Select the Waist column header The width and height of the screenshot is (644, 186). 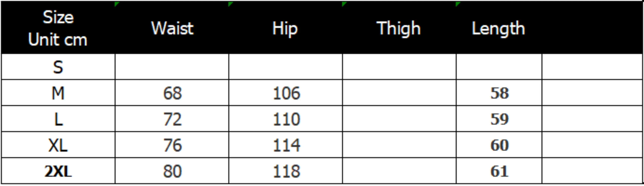[x=172, y=28]
